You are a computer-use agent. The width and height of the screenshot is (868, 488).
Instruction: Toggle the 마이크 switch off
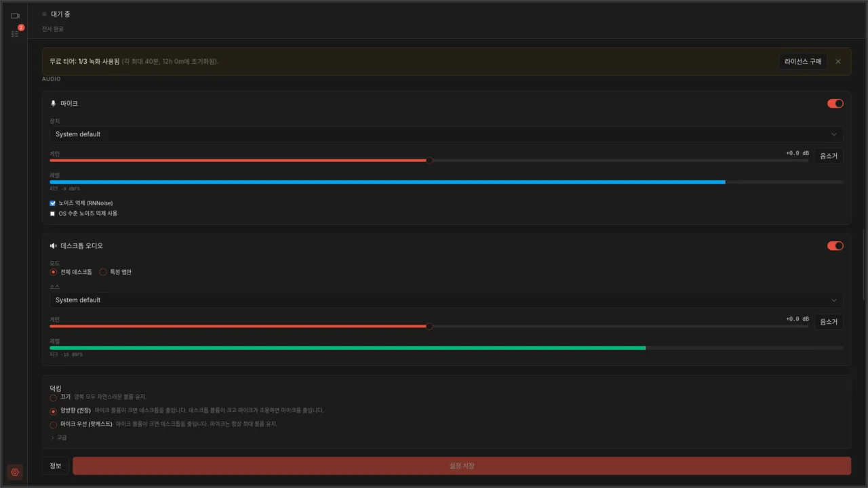tap(835, 104)
